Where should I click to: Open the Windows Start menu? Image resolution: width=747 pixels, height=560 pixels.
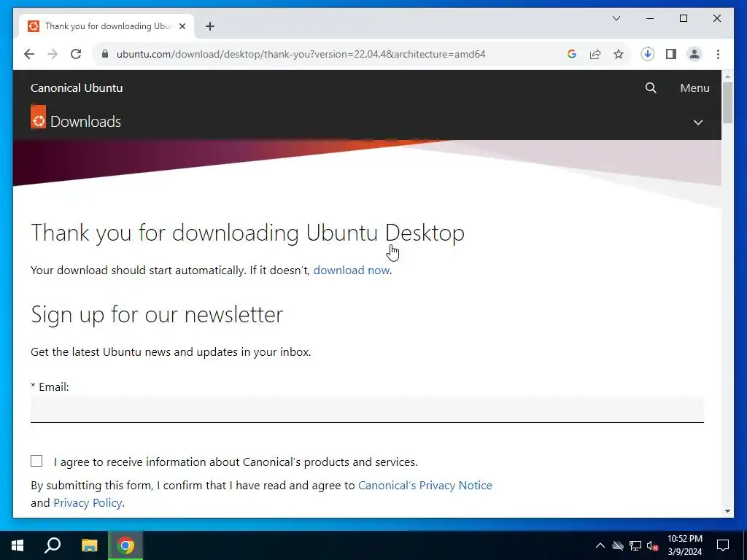pos(18,545)
